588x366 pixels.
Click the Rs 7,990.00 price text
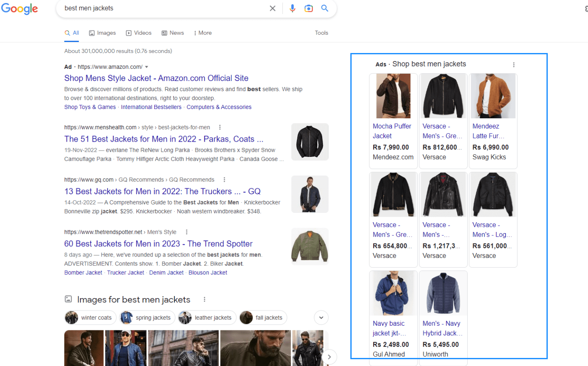click(391, 147)
